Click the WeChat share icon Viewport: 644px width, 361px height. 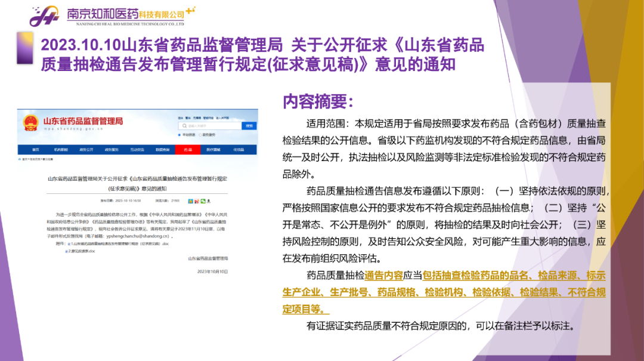point(203,201)
